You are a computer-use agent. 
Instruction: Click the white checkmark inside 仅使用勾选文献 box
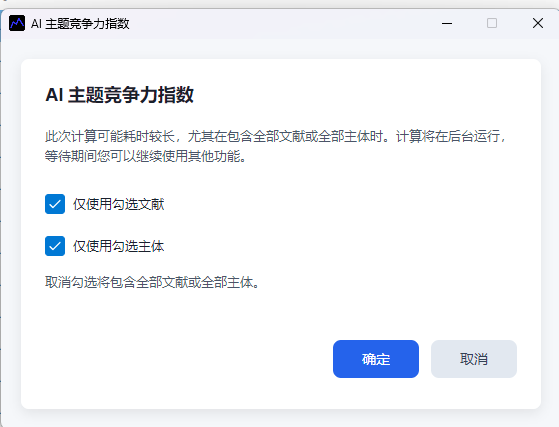(55, 204)
